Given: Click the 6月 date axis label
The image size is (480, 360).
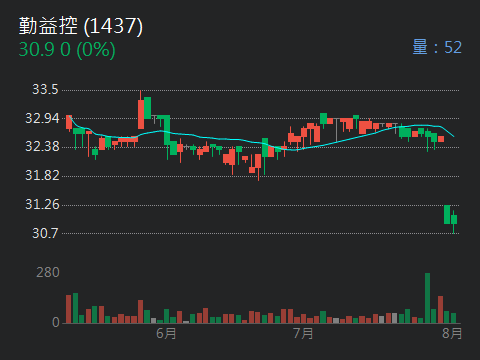Looking at the screenshot, I should (x=166, y=333).
